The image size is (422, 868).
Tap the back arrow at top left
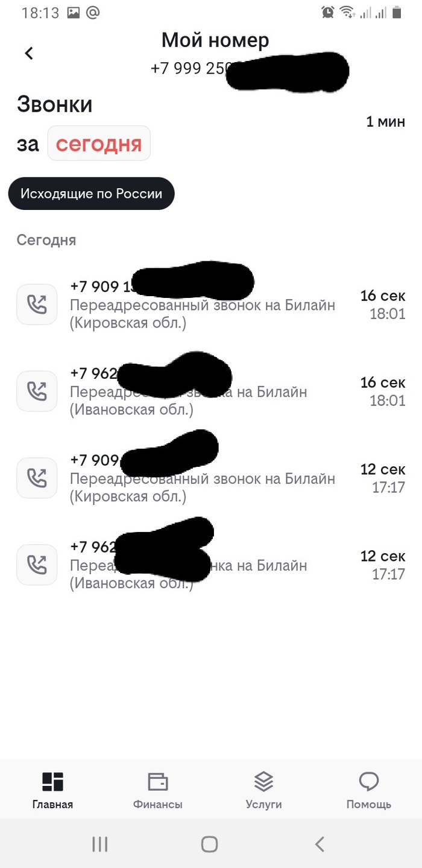tap(29, 53)
